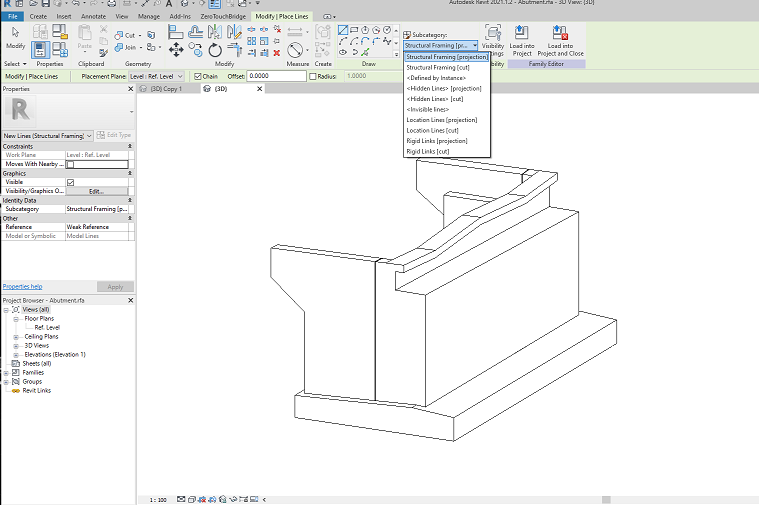The image size is (759, 505).
Task: Select <Invisible lines> option
Action: click(447, 109)
